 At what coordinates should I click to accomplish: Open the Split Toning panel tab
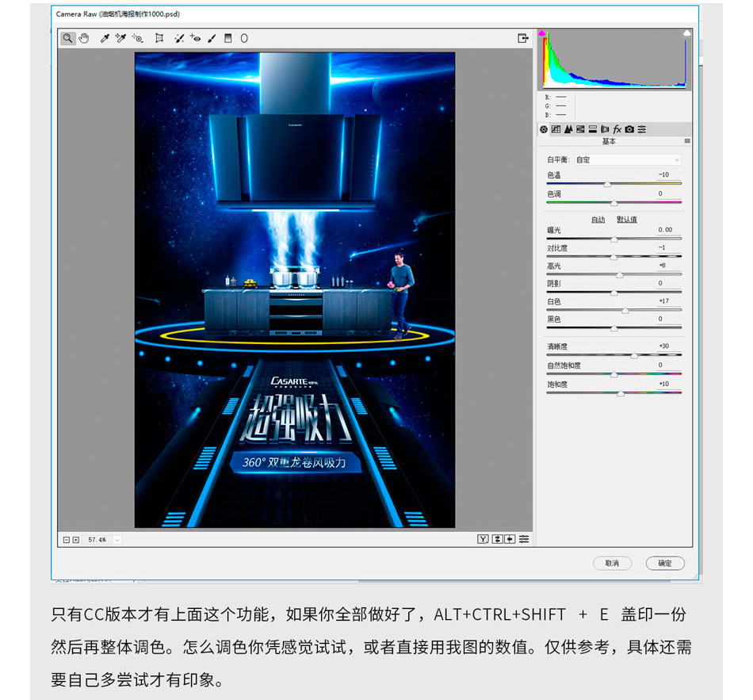click(593, 129)
